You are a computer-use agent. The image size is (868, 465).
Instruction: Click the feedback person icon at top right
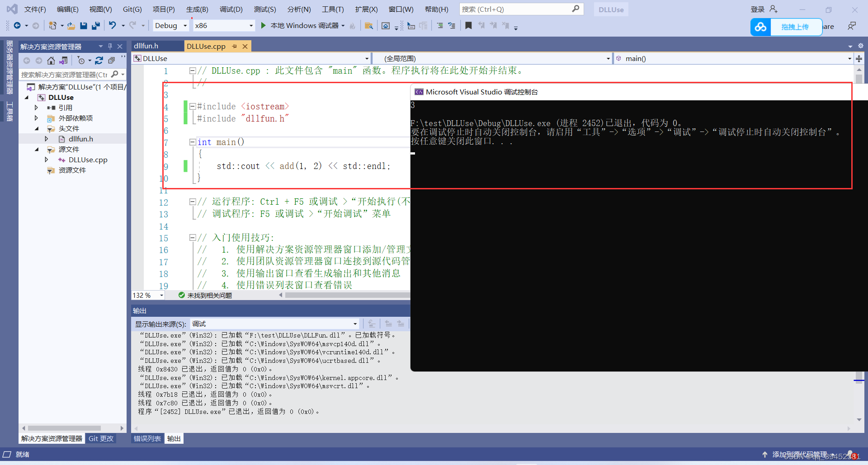pos(852,26)
